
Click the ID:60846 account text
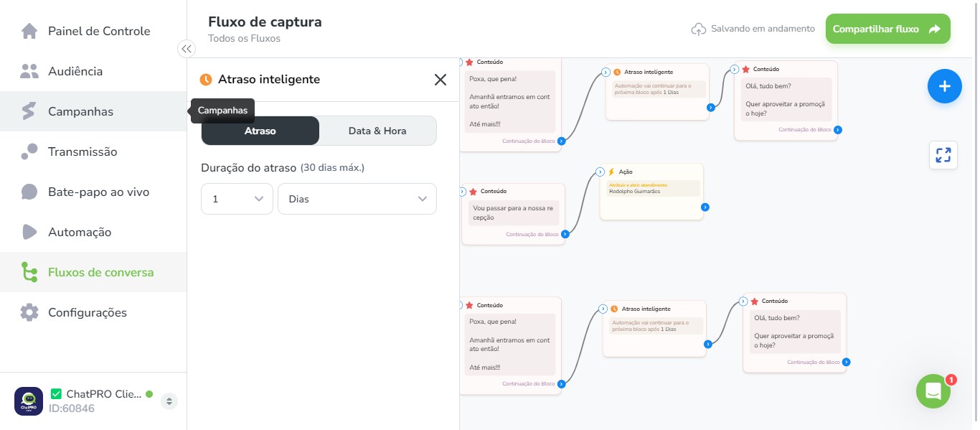tap(71, 408)
